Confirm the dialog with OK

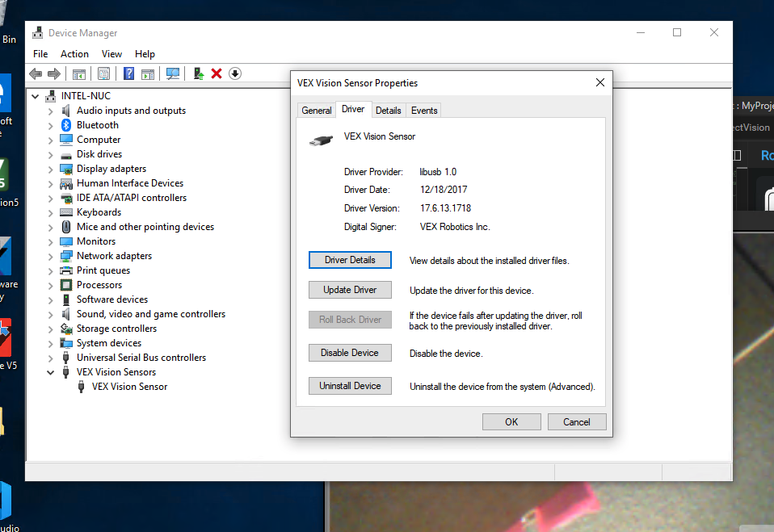coord(511,422)
